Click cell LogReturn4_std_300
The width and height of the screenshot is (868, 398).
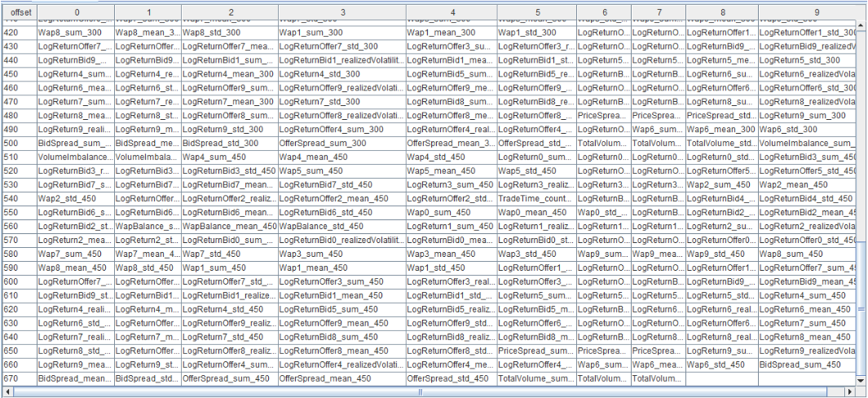point(341,73)
